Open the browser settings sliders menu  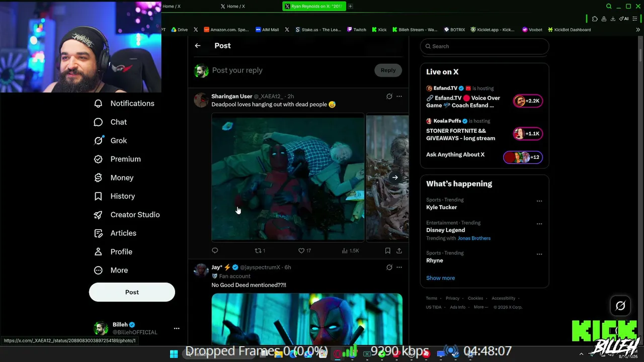coord(634,19)
